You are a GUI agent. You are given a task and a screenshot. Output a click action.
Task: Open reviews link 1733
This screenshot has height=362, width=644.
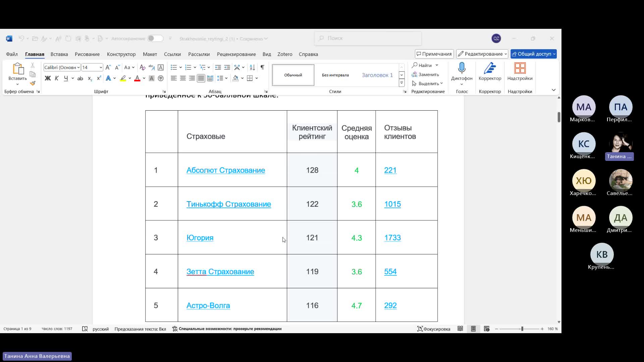click(x=392, y=238)
